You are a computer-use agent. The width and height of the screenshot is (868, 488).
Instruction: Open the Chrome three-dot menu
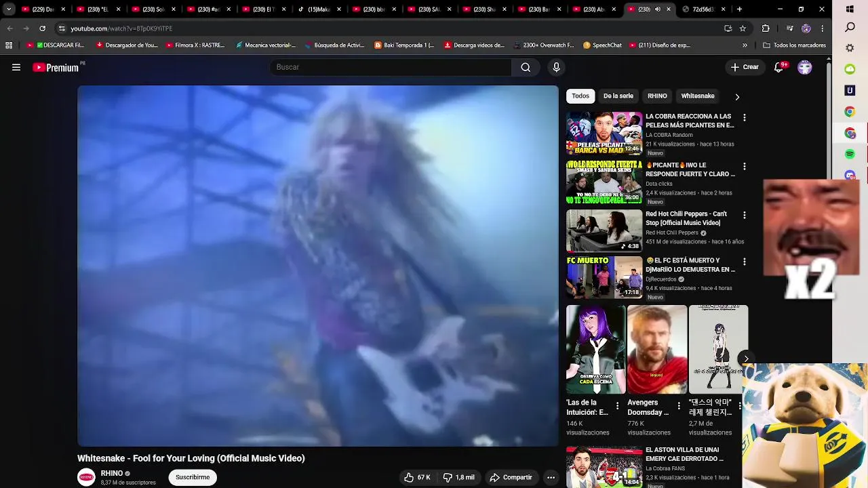coord(822,28)
